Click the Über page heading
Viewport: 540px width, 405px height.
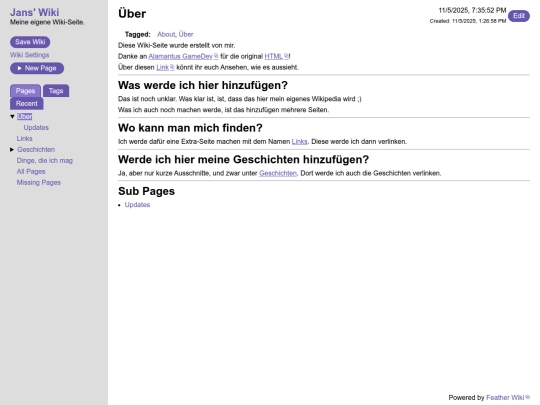(132, 14)
